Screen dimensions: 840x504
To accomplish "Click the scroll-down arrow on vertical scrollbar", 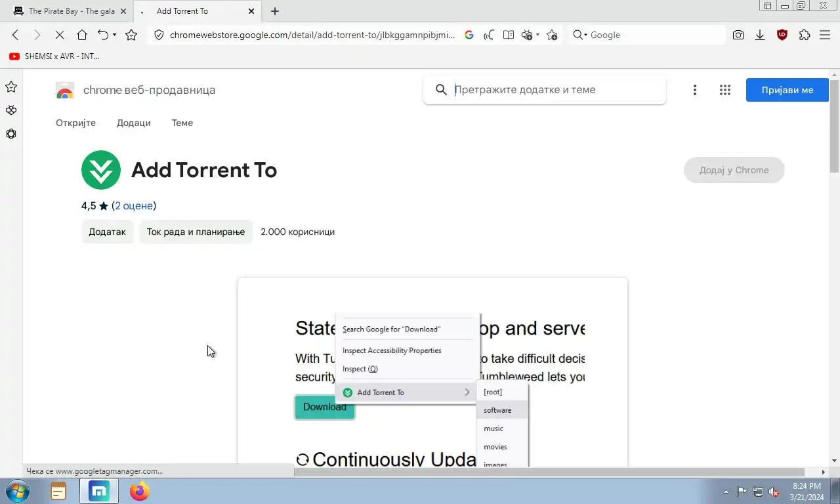I will pyautogui.click(x=834, y=461).
